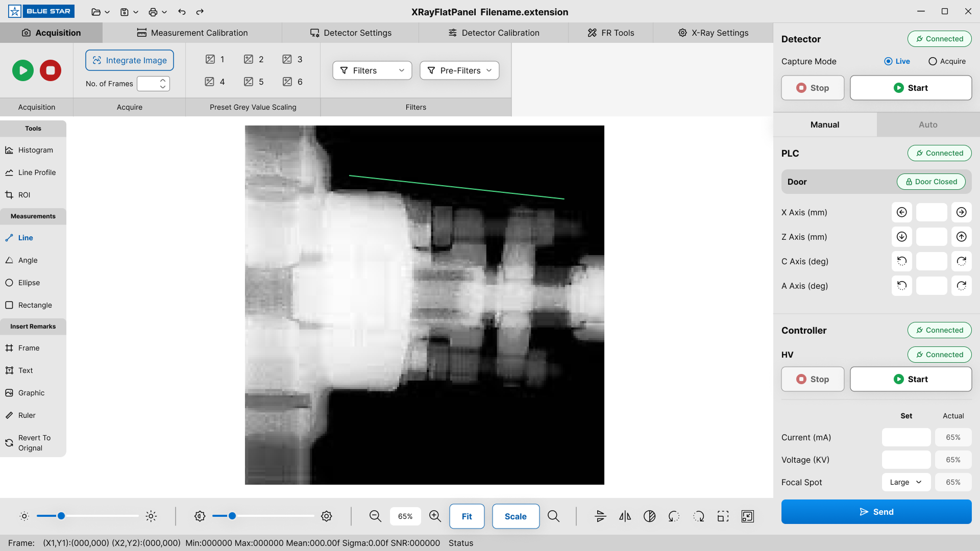
Task: Click the horizontal flip image icon
Action: click(625, 516)
